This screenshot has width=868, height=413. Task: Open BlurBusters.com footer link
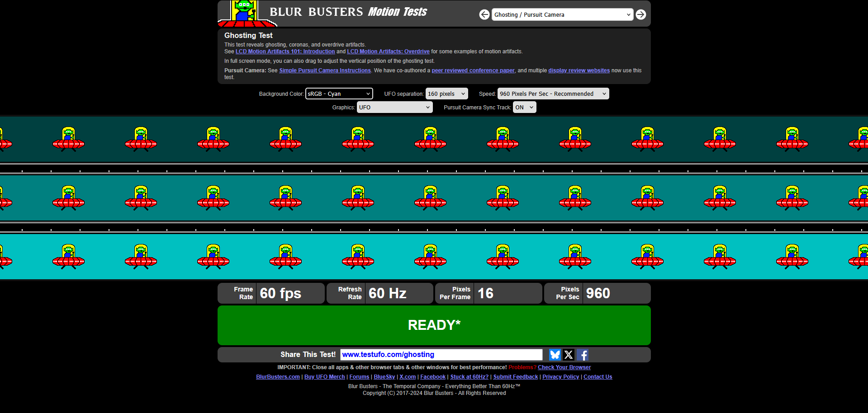pos(278,377)
